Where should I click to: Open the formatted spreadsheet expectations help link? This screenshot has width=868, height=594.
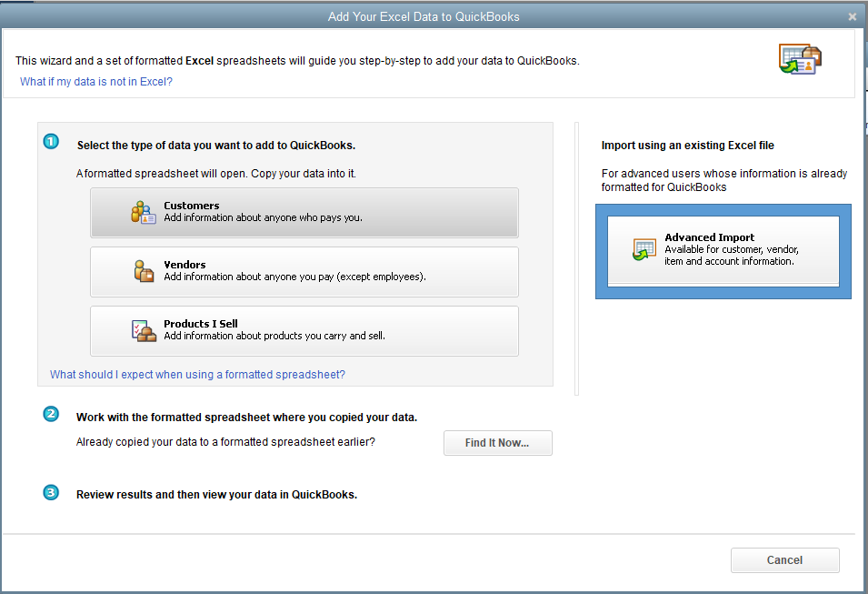[197, 375]
